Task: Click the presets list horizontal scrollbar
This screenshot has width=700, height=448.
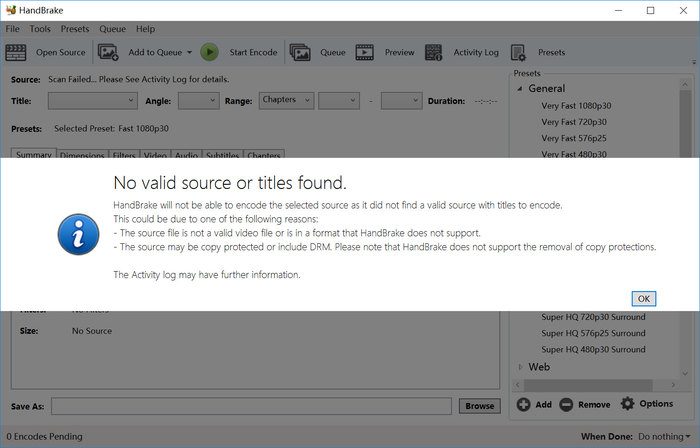Action: pyautogui.click(x=588, y=385)
